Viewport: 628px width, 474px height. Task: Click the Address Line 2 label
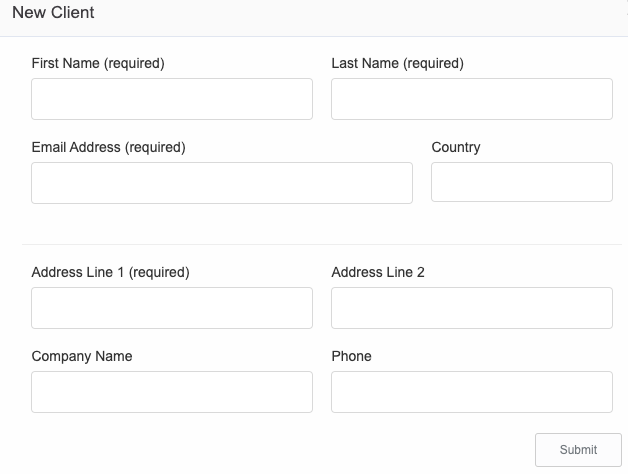point(378,272)
